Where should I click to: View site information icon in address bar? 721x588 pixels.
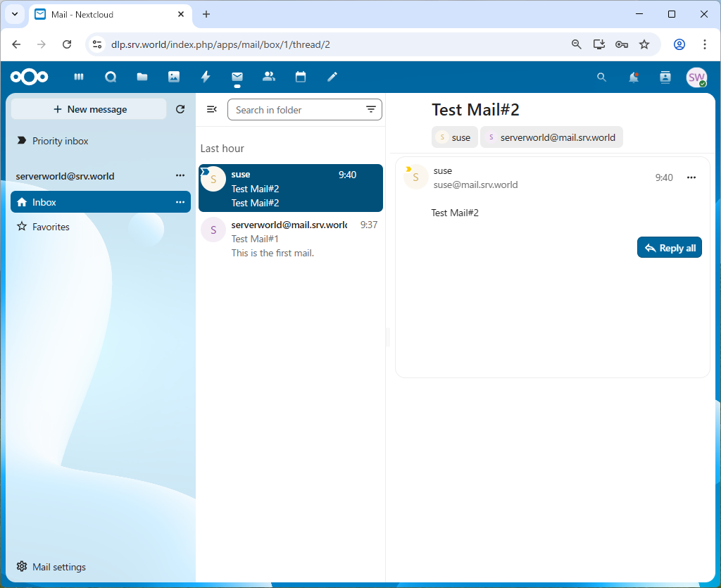coord(97,44)
